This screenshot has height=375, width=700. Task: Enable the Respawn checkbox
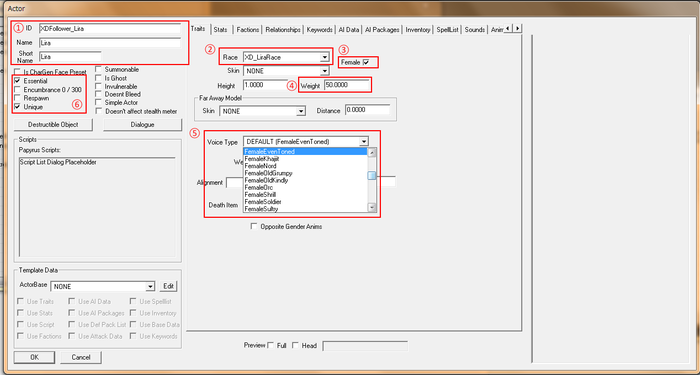pos(17,98)
